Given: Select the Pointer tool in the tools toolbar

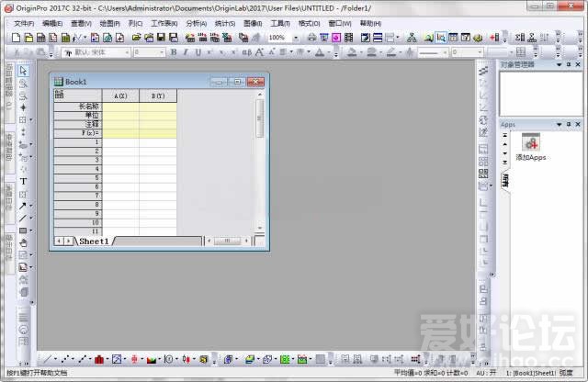Looking at the screenshot, I should (x=23, y=71).
